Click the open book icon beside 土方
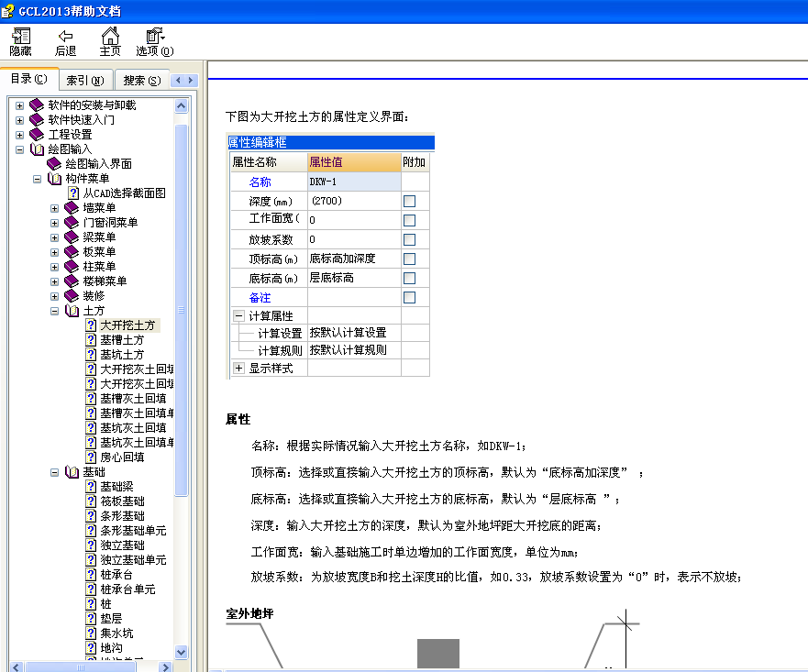Viewport: 808px width, 672px height. pyautogui.click(x=72, y=311)
